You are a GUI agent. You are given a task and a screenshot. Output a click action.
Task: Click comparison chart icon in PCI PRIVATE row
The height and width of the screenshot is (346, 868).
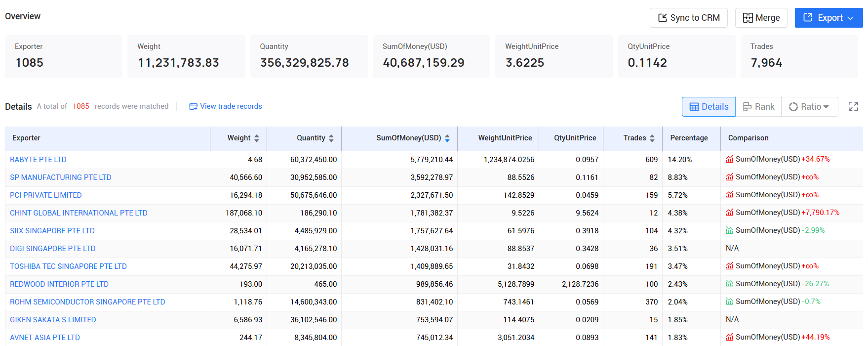729,195
